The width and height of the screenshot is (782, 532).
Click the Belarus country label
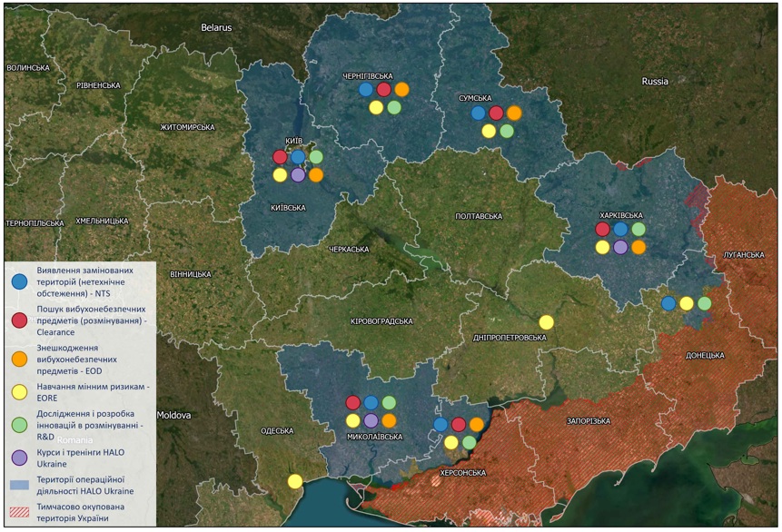216,28
